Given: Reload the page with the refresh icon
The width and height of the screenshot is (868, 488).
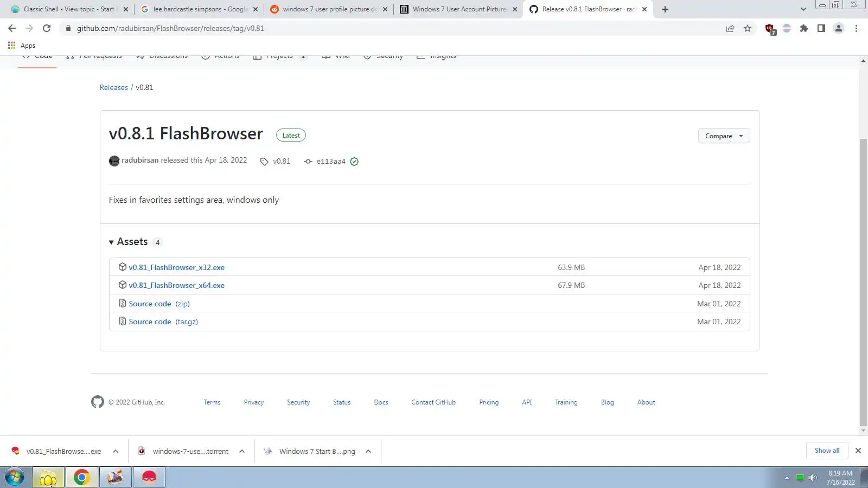Looking at the screenshot, I should 47,28.
